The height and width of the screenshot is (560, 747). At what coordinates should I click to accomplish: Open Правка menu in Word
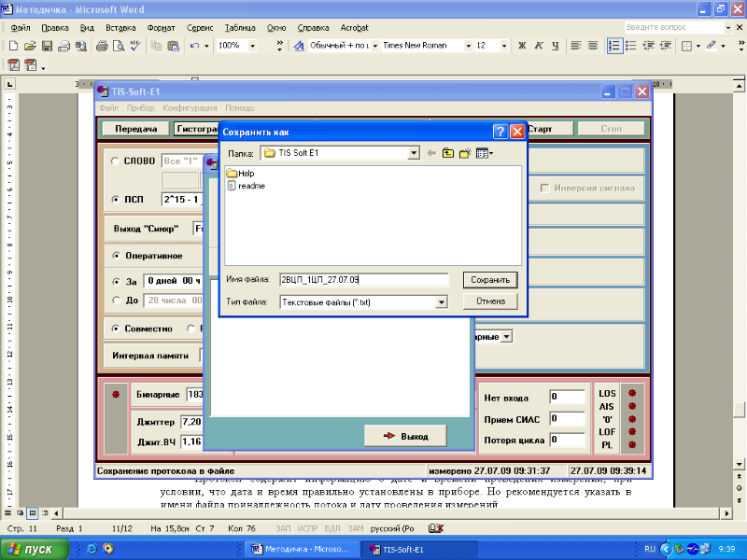pos(55,28)
